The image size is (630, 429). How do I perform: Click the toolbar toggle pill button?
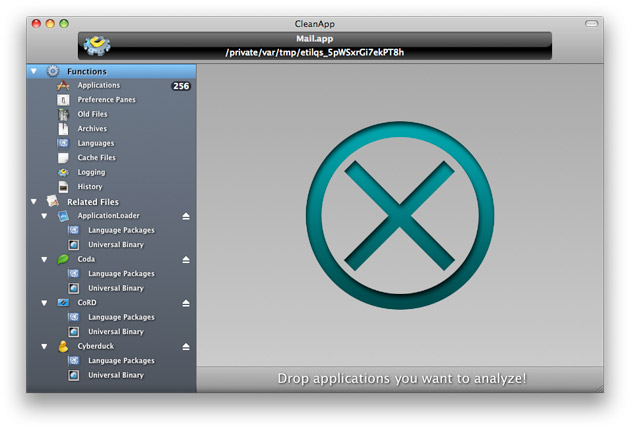point(591,24)
